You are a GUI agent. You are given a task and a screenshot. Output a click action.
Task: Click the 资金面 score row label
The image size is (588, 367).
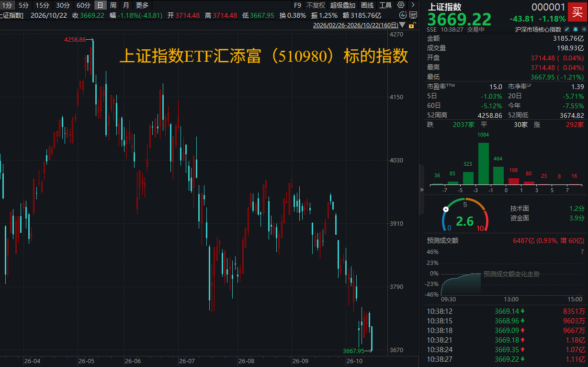[520, 218]
